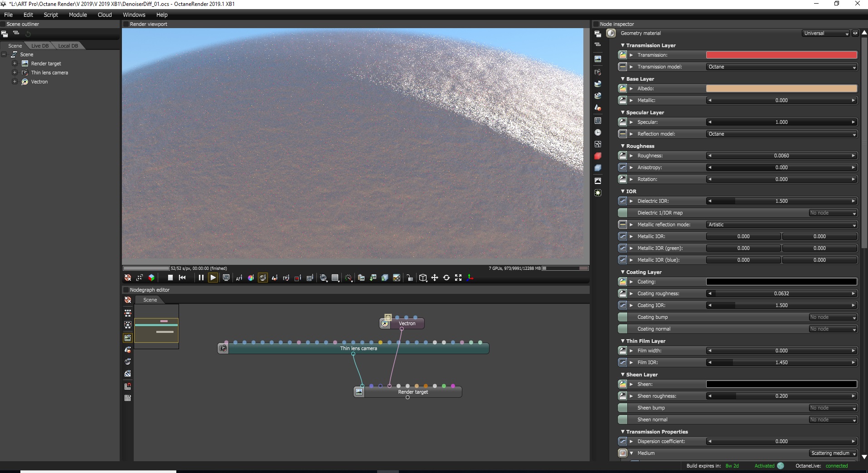Click the render target image icon in inspector sidebar
This screenshot has height=473, width=868.
(x=598, y=59)
